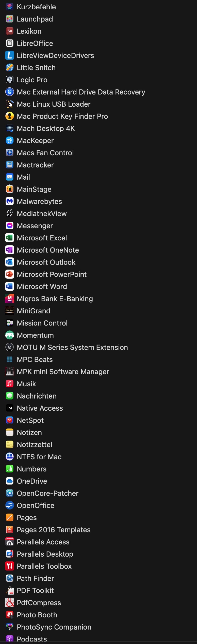Screen dimensions: 197x644
Task: Select the MainStage app icon
Action: coord(10,189)
